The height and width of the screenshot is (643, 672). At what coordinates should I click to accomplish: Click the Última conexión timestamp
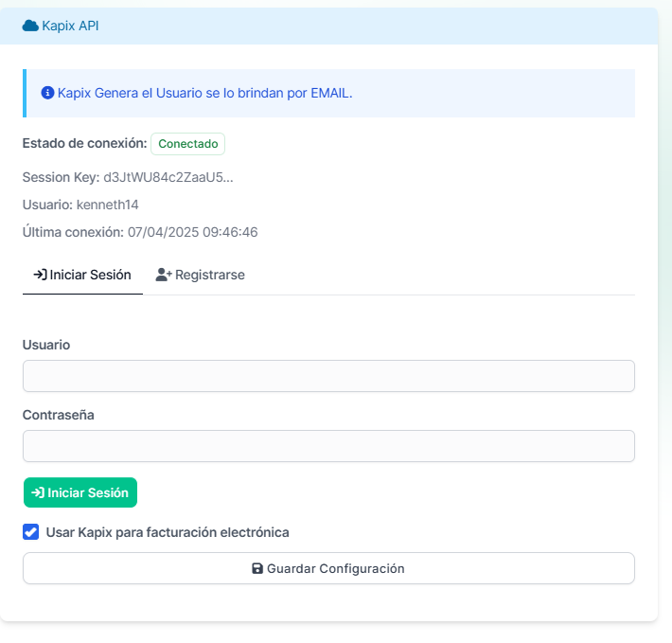tap(193, 232)
